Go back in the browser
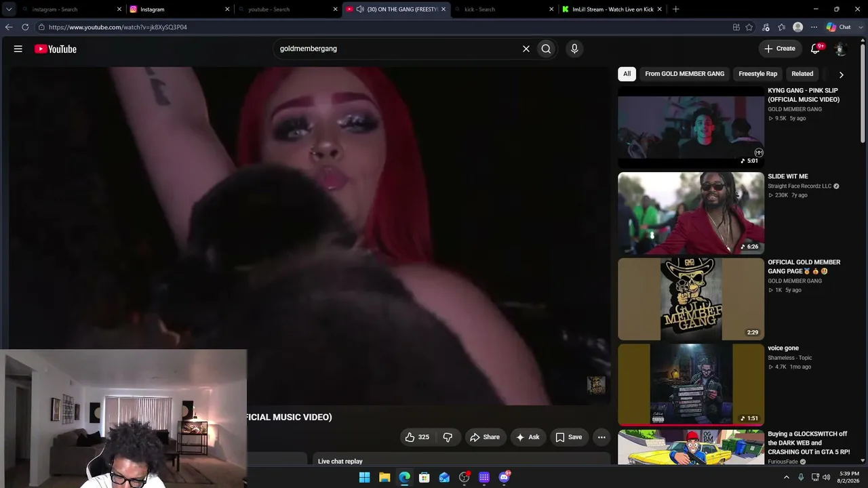Viewport: 868px width, 488px height. tap(9, 27)
